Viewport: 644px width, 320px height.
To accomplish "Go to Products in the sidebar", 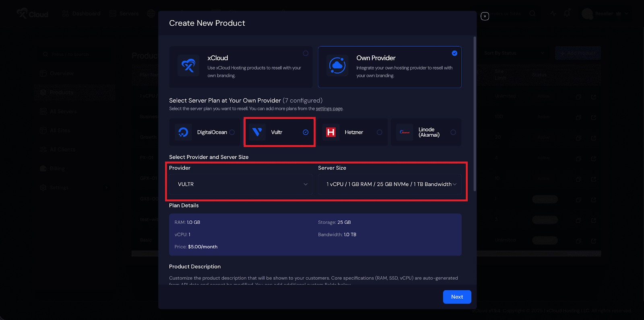I will tap(61, 92).
